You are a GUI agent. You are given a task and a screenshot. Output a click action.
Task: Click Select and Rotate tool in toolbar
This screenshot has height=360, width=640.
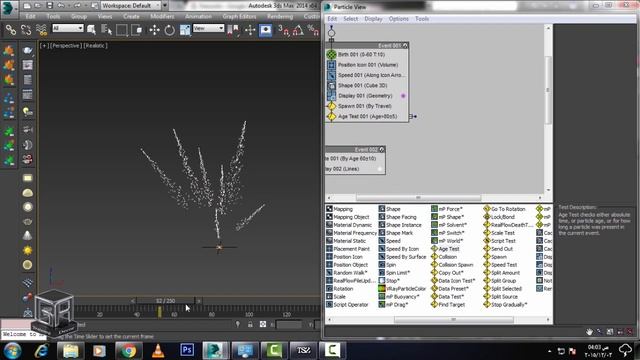[x=169, y=30]
